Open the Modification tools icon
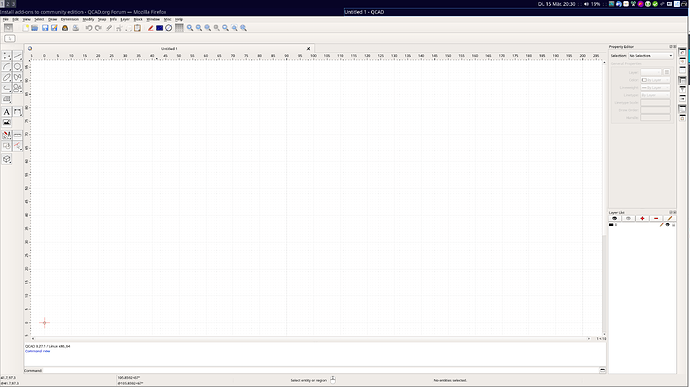This screenshot has width=690, height=387. pos(7,135)
